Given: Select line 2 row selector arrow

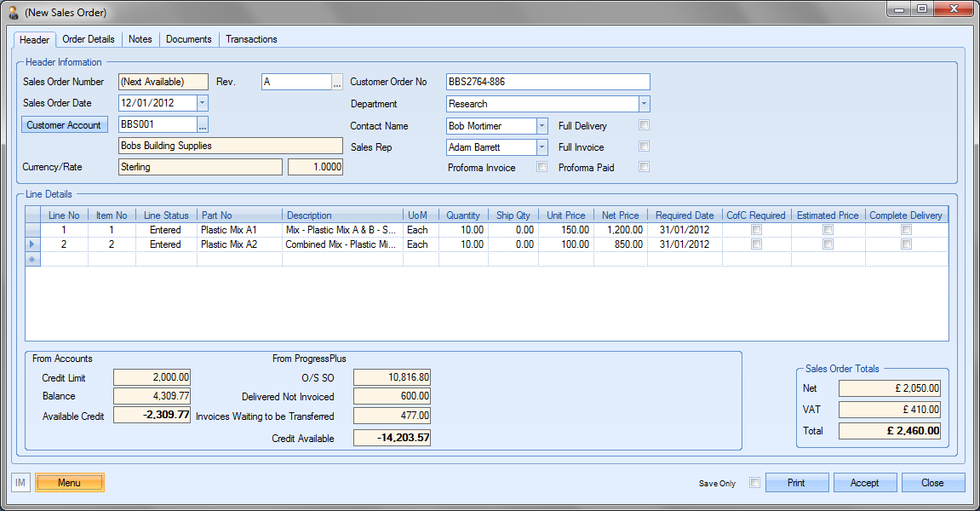Looking at the screenshot, I should pos(32,244).
